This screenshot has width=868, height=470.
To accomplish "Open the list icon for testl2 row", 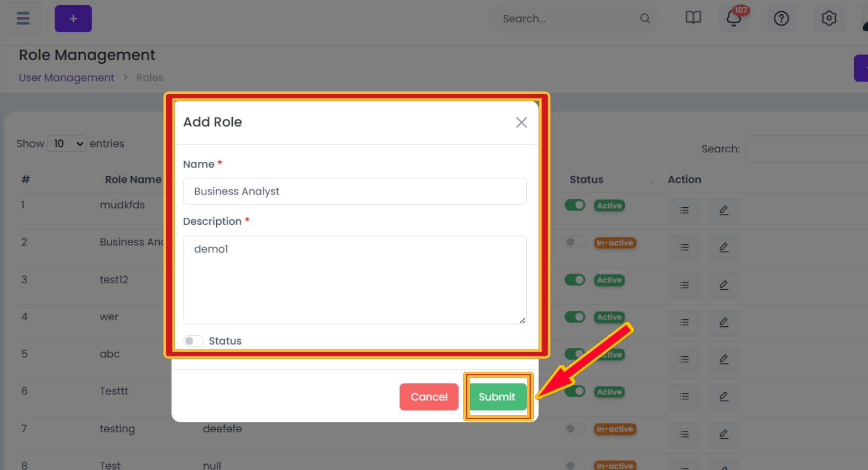I will 684,285.
